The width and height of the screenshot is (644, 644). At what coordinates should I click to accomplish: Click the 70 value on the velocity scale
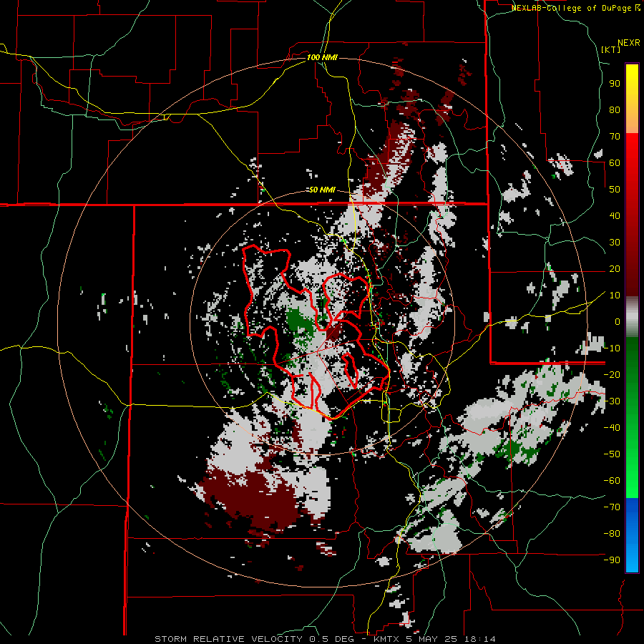[x=615, y=137]
